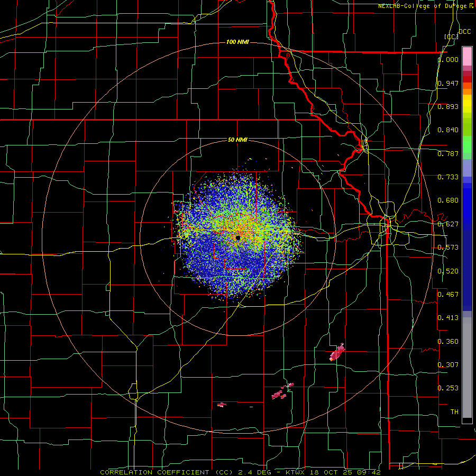Select the 0.733 scale label
The image size is (476, 476).
pyautogui.click(x=448, y=177)
